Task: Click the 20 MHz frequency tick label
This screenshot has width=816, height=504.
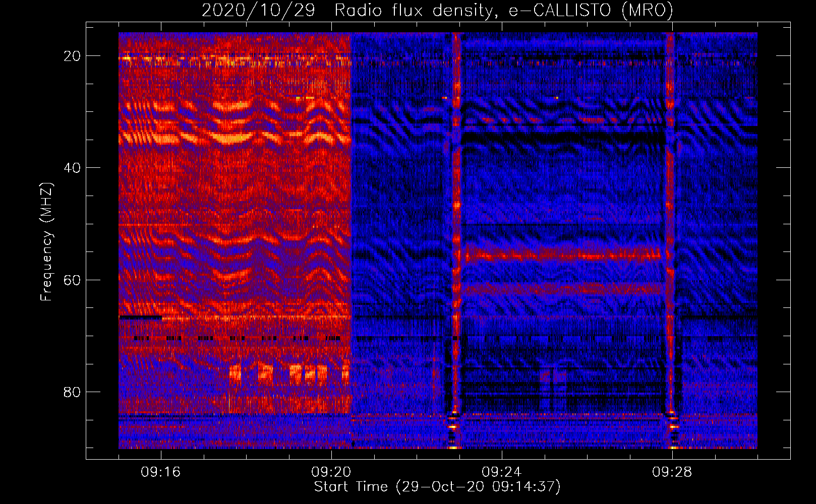Action: click(72, 56)
